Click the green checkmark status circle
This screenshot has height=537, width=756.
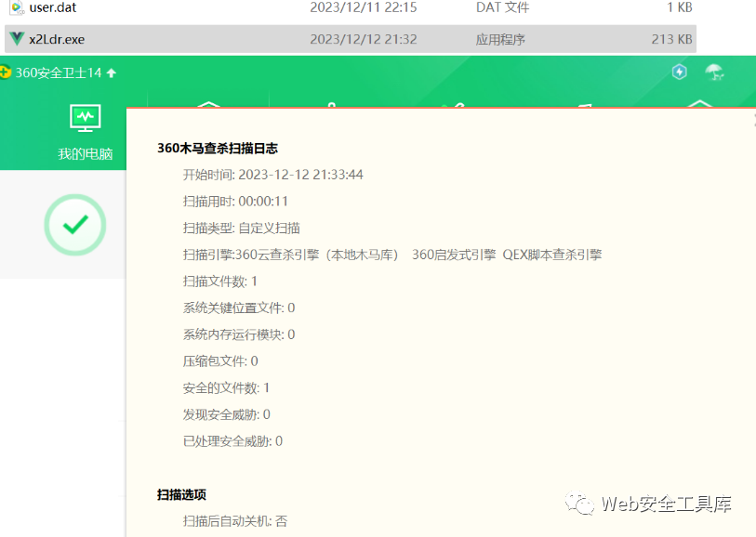(75, 225)
